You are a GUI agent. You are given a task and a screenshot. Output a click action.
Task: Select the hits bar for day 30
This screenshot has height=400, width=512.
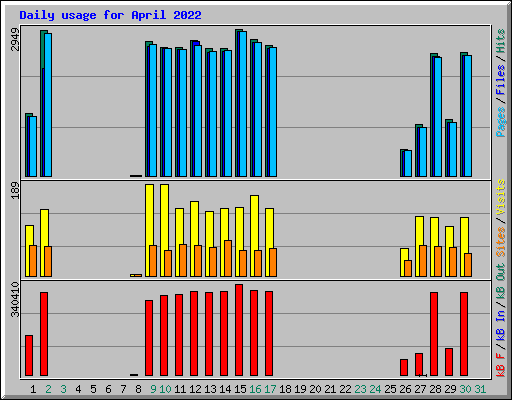(x=462, y=114)
